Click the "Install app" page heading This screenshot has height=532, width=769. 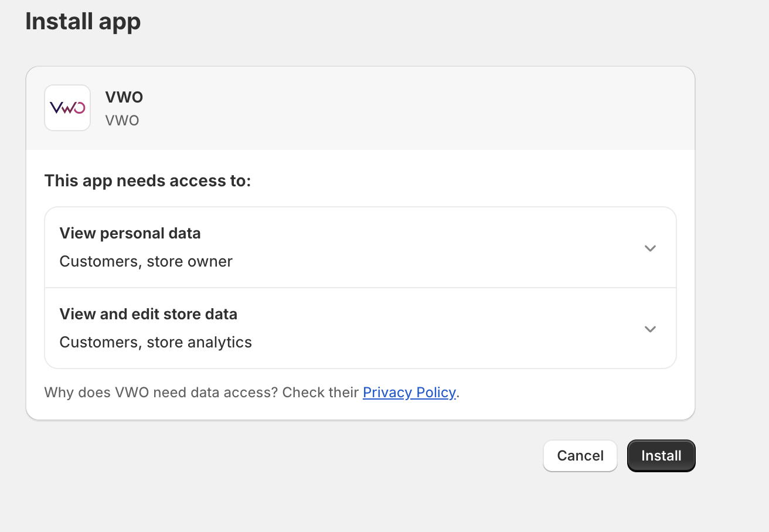[83, 22]
